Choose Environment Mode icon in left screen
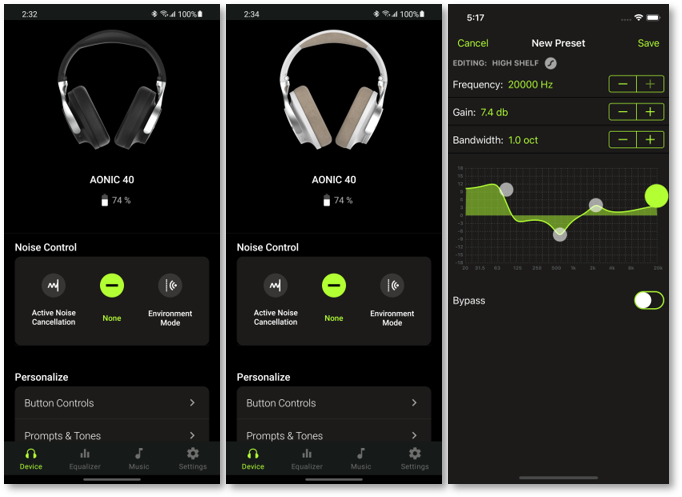The width and height of the screenshot is (682, 497). coord(170,285)
